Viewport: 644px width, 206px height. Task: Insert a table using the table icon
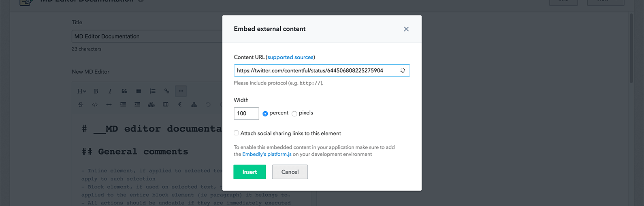[x=166, y=104]
